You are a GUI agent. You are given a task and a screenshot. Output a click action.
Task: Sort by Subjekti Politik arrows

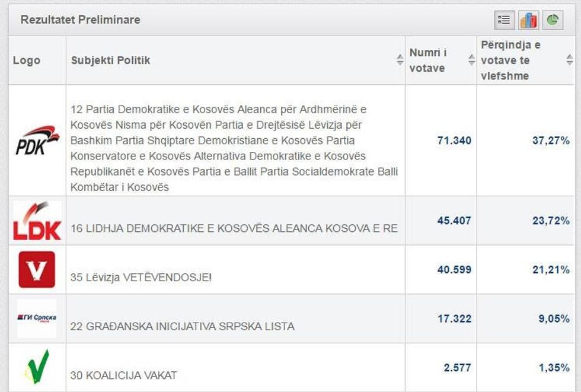point(400,60)
